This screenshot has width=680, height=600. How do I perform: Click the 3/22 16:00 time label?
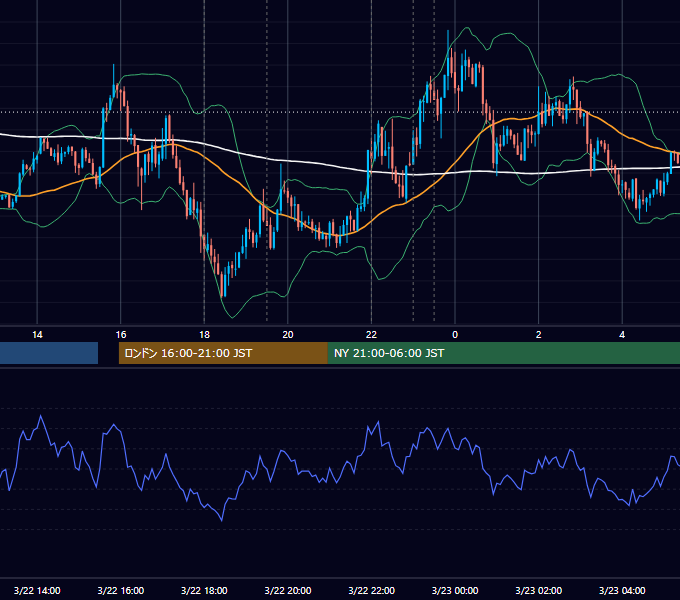point(121,590)
